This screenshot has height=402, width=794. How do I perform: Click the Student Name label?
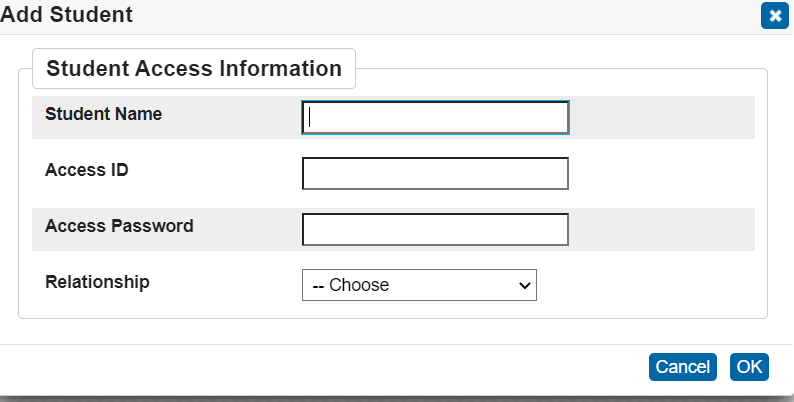coord(104,114)
